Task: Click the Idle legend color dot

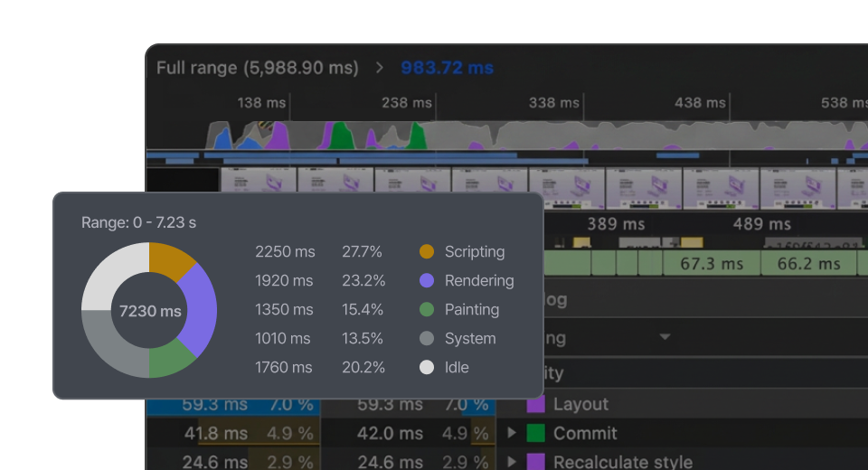Action: (427, 367)
